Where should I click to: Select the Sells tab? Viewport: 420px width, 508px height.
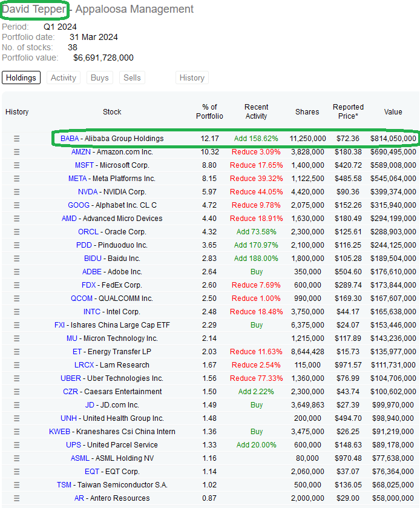point(132,78)
